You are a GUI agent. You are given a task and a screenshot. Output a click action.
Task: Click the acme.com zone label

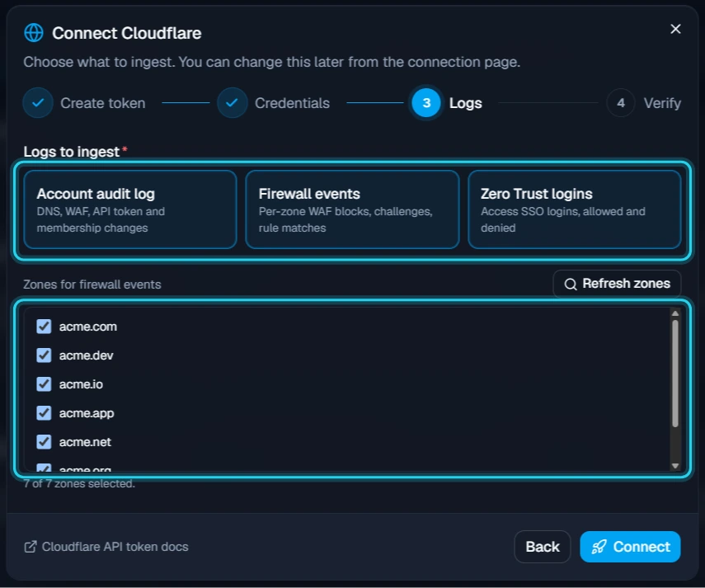(88, 327)
